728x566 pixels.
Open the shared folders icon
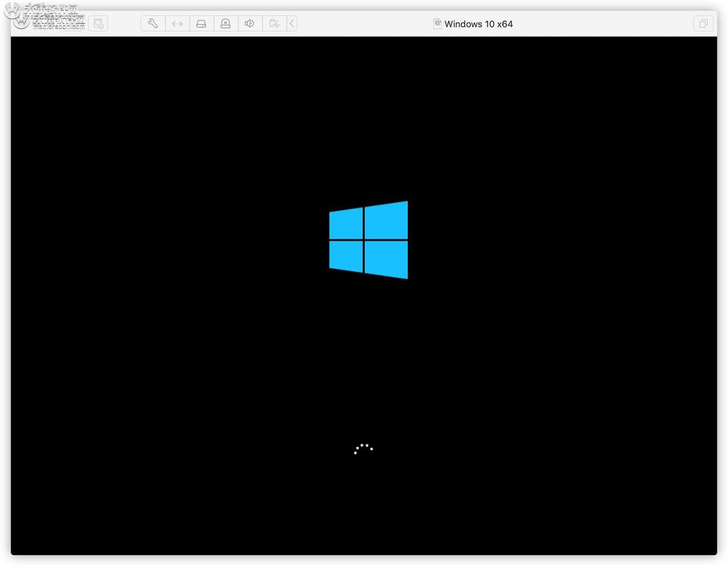[x=274, y=23]
